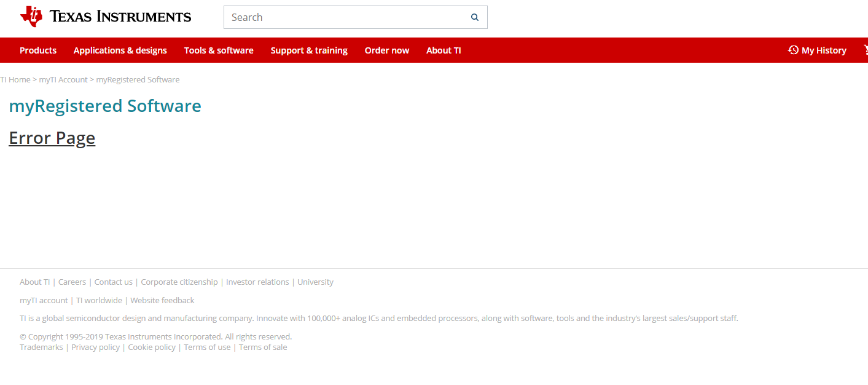This screenshot has height=385, width=868.
Task: Open myTI account footer link
Action: pyautogui.click(x=44, y=301)
